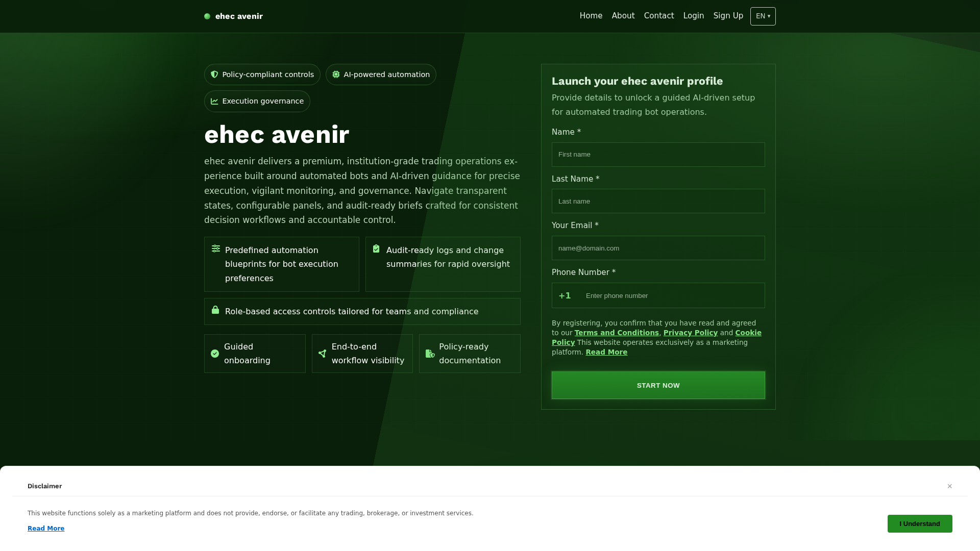The width and height of the screenshot is (980, 551).
Task: Submit the form with START NOW
Action: (x=658, y=385)
